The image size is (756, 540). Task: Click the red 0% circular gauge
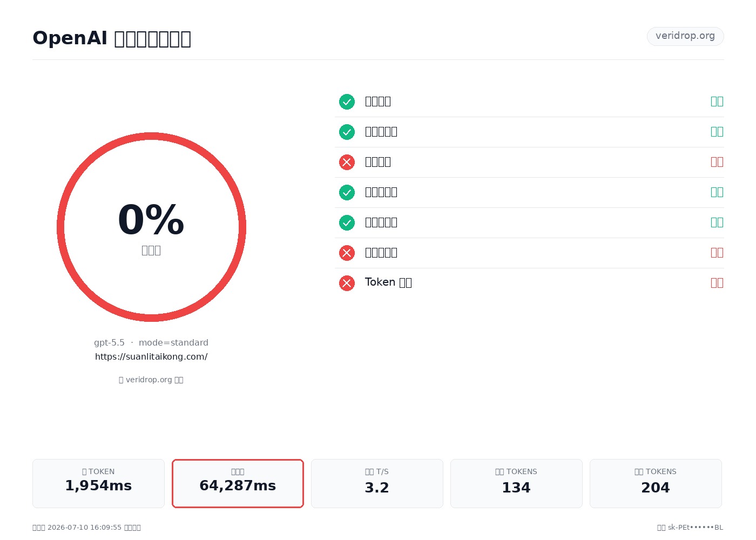pos(151,227)
